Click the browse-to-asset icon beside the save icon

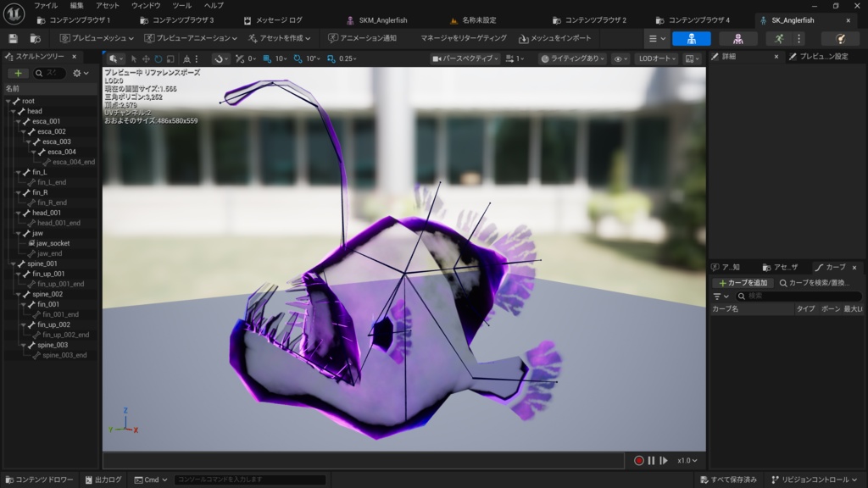coord(35,38)
